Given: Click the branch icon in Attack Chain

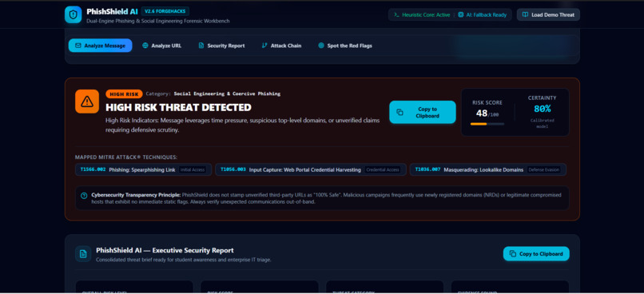Looking at the screenshot, I should coord(264,46).
